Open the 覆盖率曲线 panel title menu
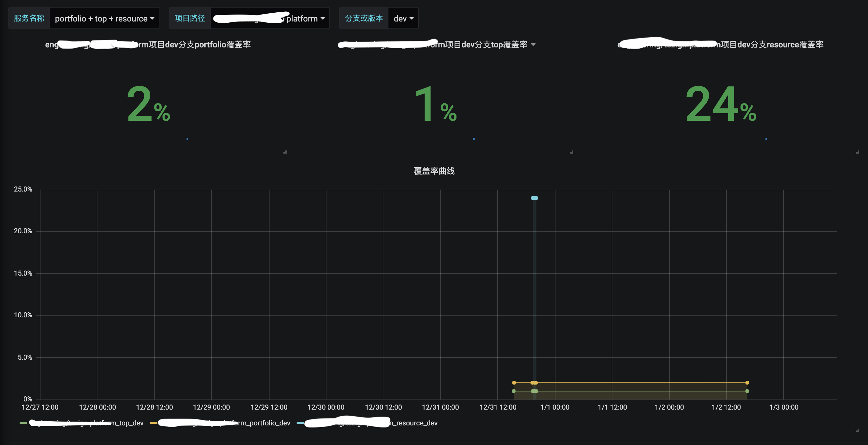Screen dimensions: 868x445 (x=434, y=171)
